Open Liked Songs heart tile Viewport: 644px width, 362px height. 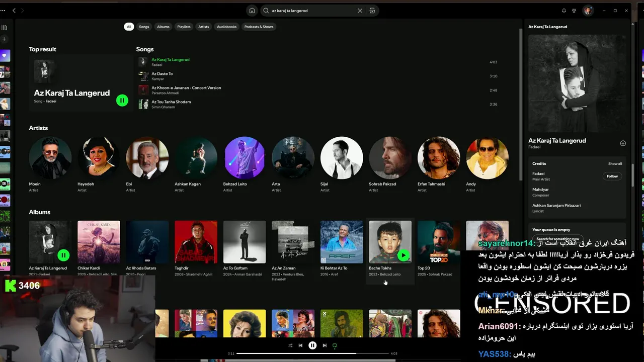click(x=5, y=55)
